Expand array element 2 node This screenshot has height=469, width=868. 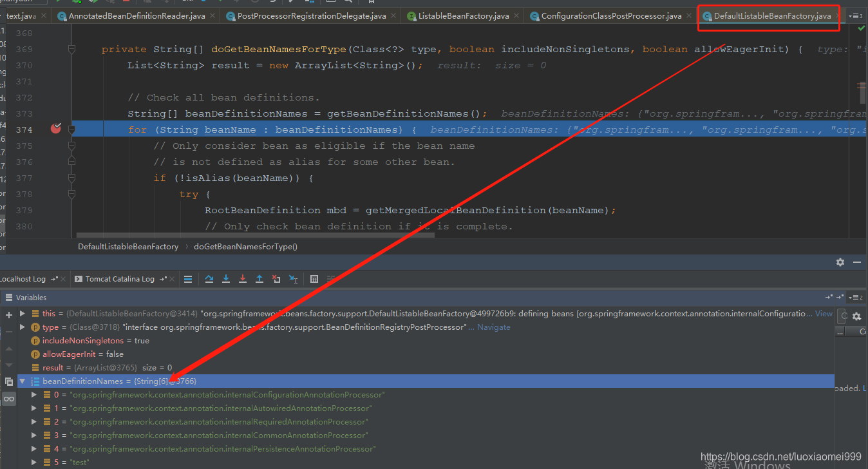pos(34,421)
